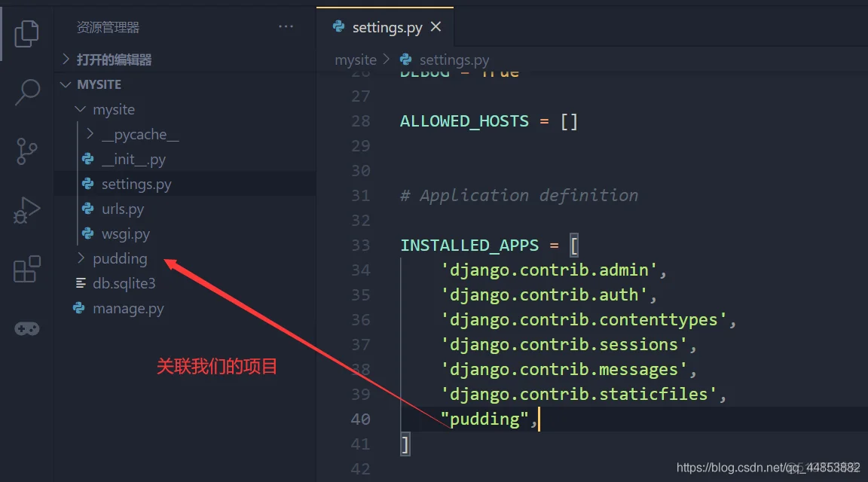Click 'django.contrib.contenttypes' string

[x=583, y=320]
